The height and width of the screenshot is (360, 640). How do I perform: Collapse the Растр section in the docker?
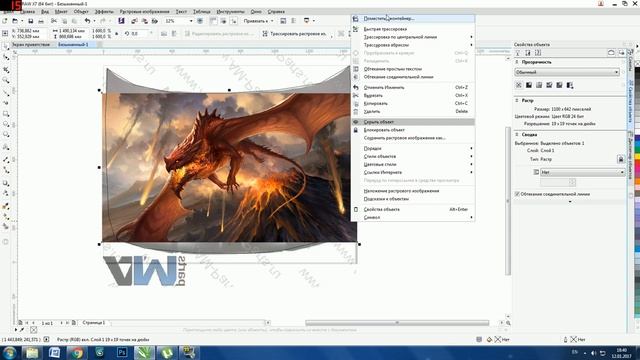517,100
